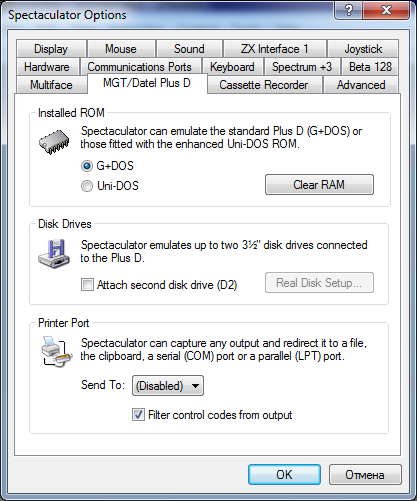417x501 pixels.
Task: Confirm settings with the OK button
Action: coord(284,475)
